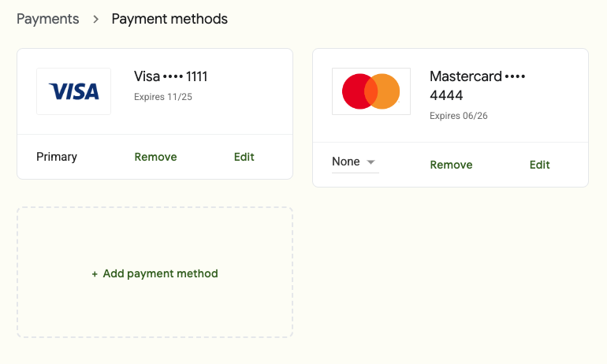This screenshot has width=607, height=364.
Task: Remove the Mastercard ending 4444
Action: coord(451,165)
